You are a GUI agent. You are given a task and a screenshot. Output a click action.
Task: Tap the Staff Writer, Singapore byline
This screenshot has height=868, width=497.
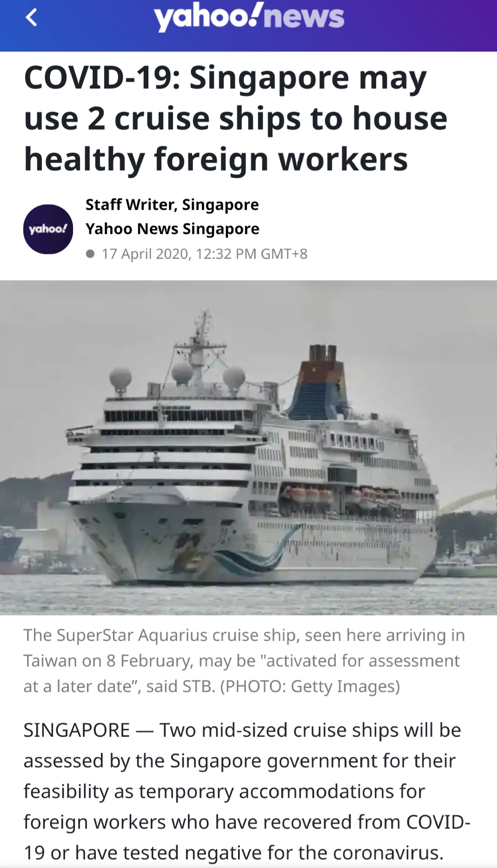tap(172, 205)
